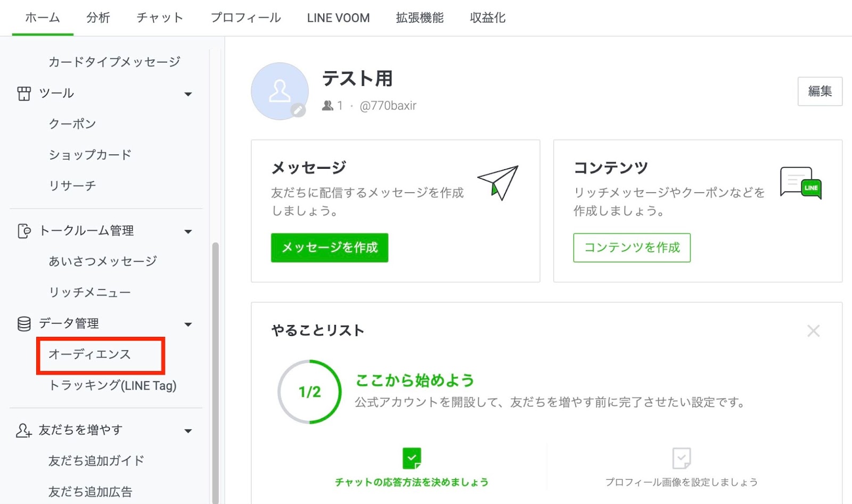852x504 pixels.
Task: Select the 拡張機能 tab
Action: pyautogui.click(x=420, y=18)
